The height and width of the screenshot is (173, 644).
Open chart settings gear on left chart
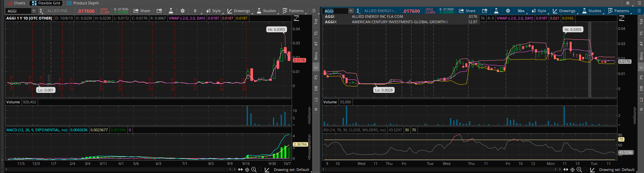(x=182, y=11)
